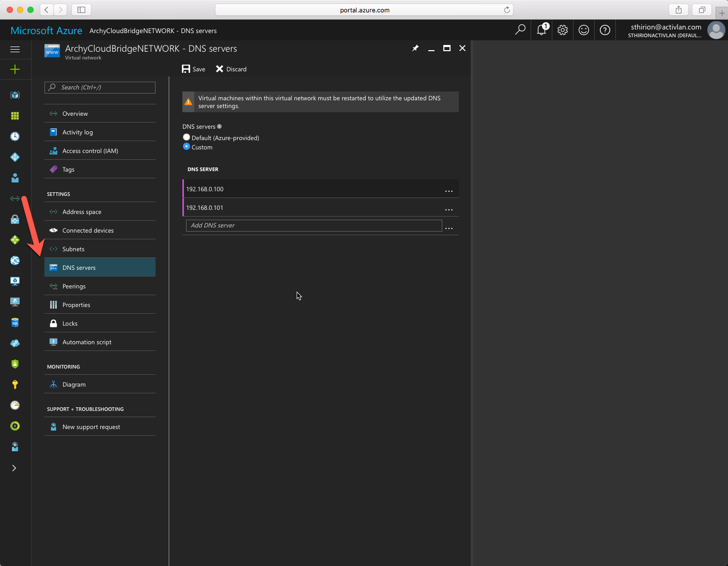728x566 pixels.
Task: Click the green plus New resource icon
Action: coord(15,69)
